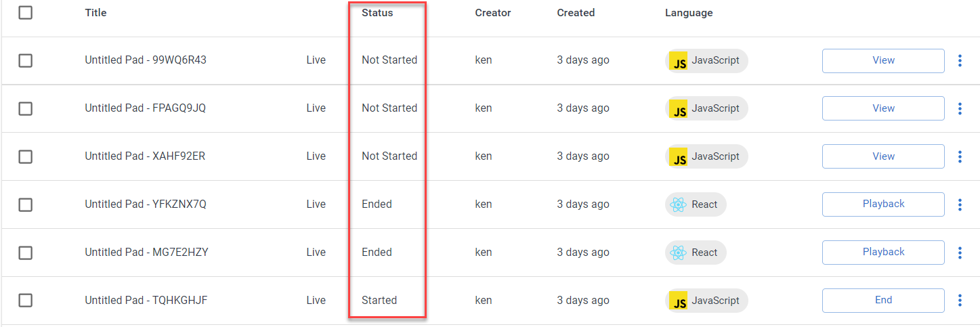Click the JavaScript icon for pad TQHKGHJF

(678, 301)
